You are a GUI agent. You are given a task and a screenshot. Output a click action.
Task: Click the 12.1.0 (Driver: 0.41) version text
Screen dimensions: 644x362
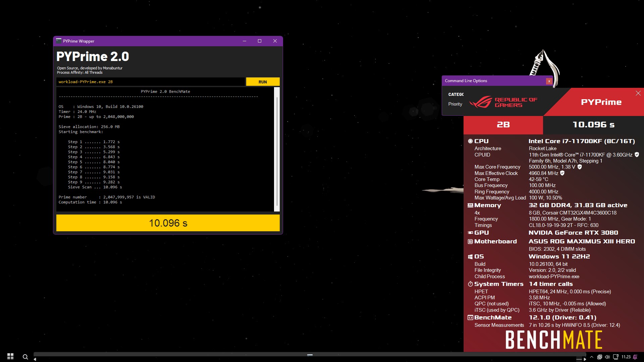[x=562, y=317]
